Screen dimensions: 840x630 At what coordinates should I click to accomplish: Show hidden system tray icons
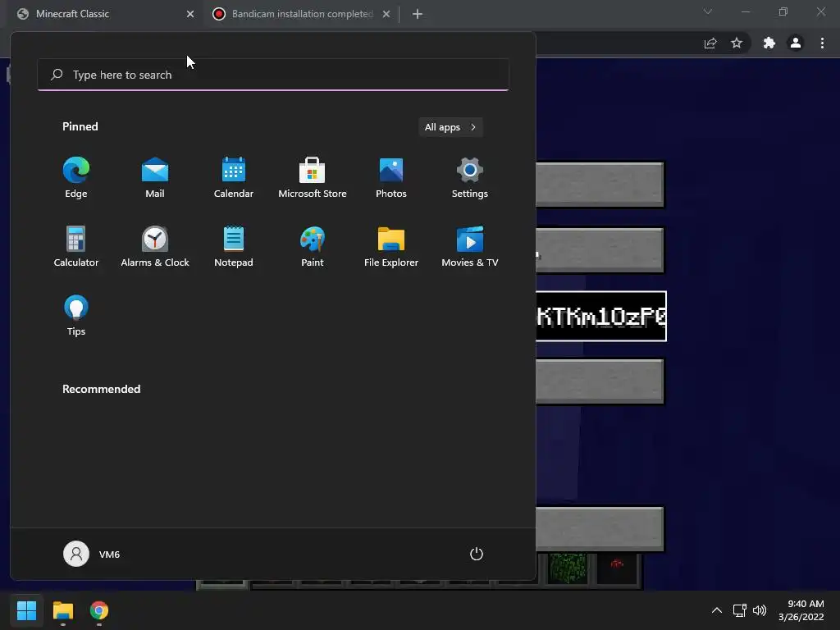(717, 610)
